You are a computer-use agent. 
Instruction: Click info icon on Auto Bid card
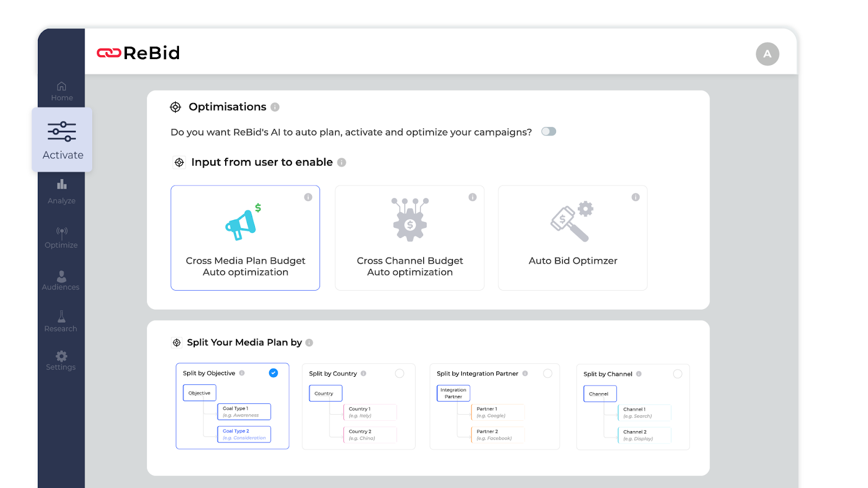tap(635, 197)
